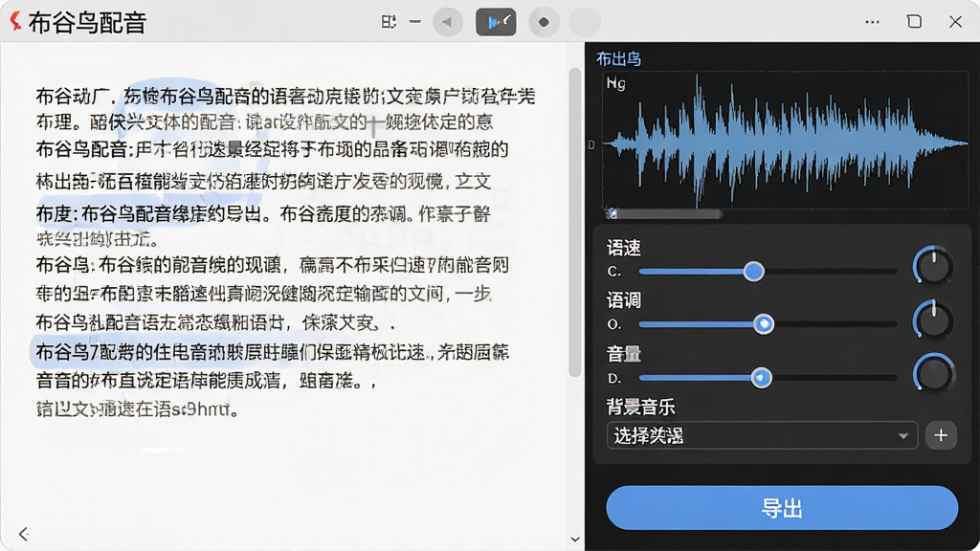Click the line starting with 布度:布谷鸟配音
This screenshot has width=980, height=551.
pos(263,214)
